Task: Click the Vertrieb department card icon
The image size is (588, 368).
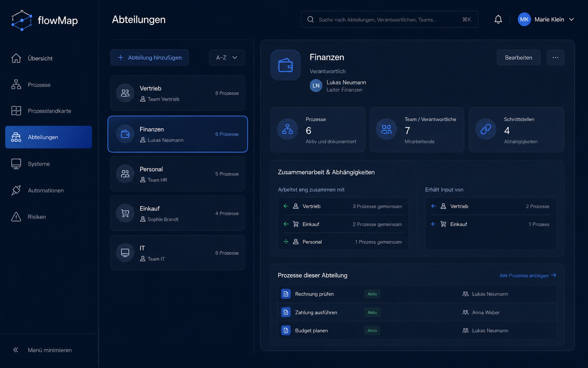Action: tap(125, 93)
